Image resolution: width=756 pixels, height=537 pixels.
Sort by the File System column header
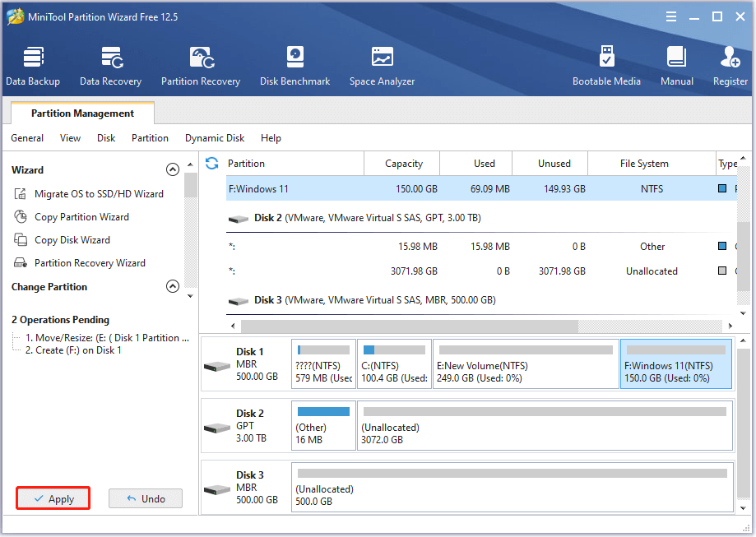[652, 164]
